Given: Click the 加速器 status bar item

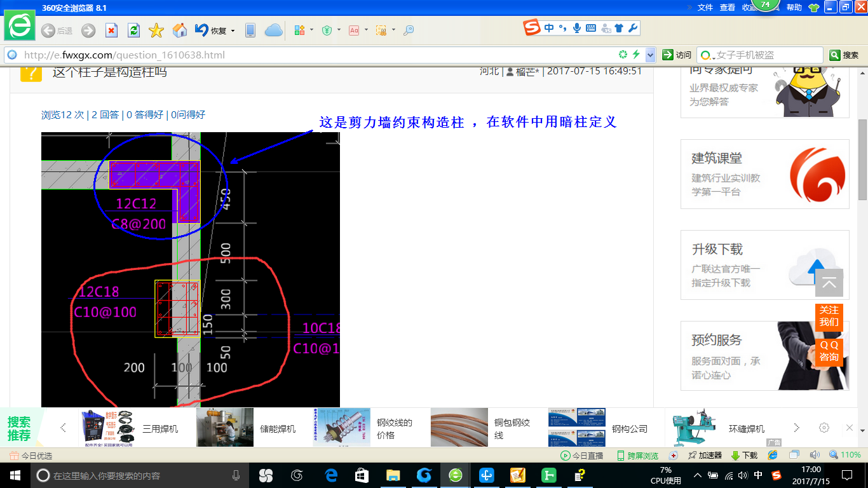Looking at the screenshot, I should coord(705,456).
